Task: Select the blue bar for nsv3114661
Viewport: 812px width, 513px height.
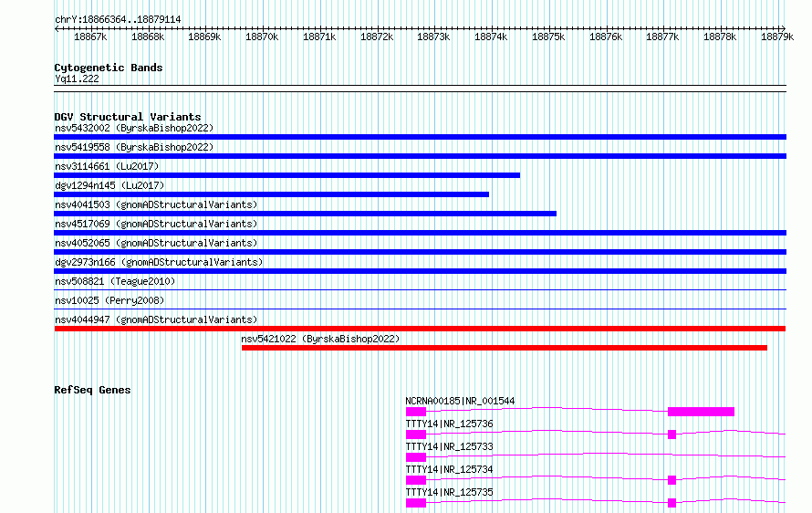Action: (x=286, y=175)
